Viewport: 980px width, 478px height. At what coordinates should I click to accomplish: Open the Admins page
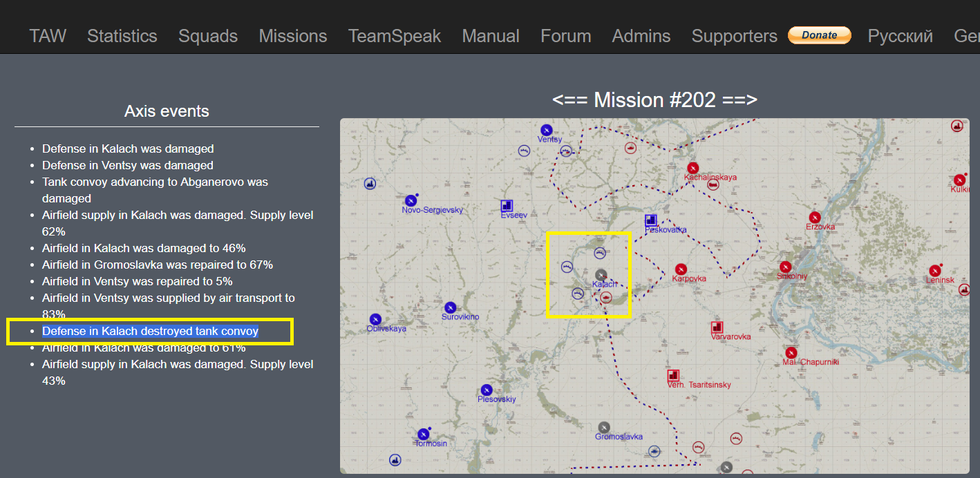coord(641,36)
